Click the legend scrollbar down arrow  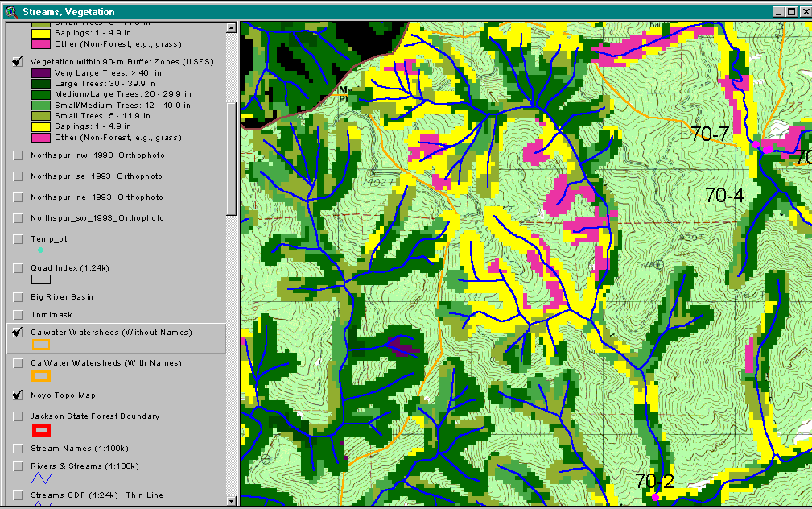(x=232, y=501)
